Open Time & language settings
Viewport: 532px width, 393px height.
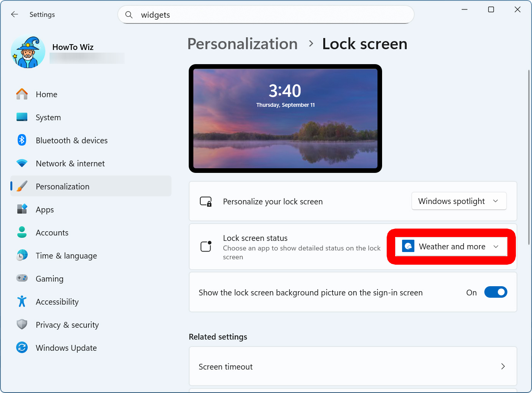66,256
